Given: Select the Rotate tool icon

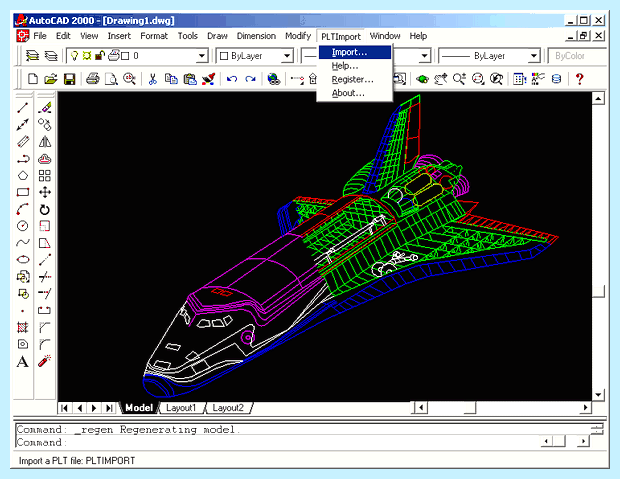Looking at the screenshot, I should point(45,209).
